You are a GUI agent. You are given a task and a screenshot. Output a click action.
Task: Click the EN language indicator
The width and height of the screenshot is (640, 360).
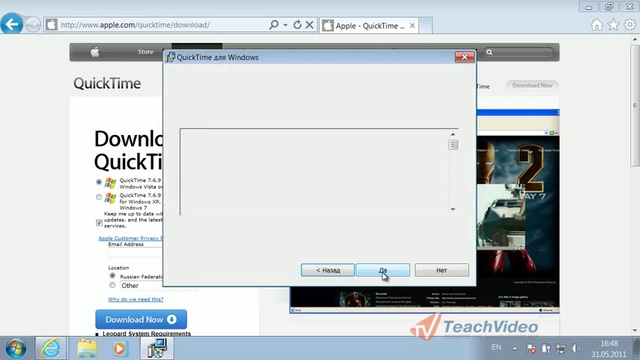pos(496,347)
